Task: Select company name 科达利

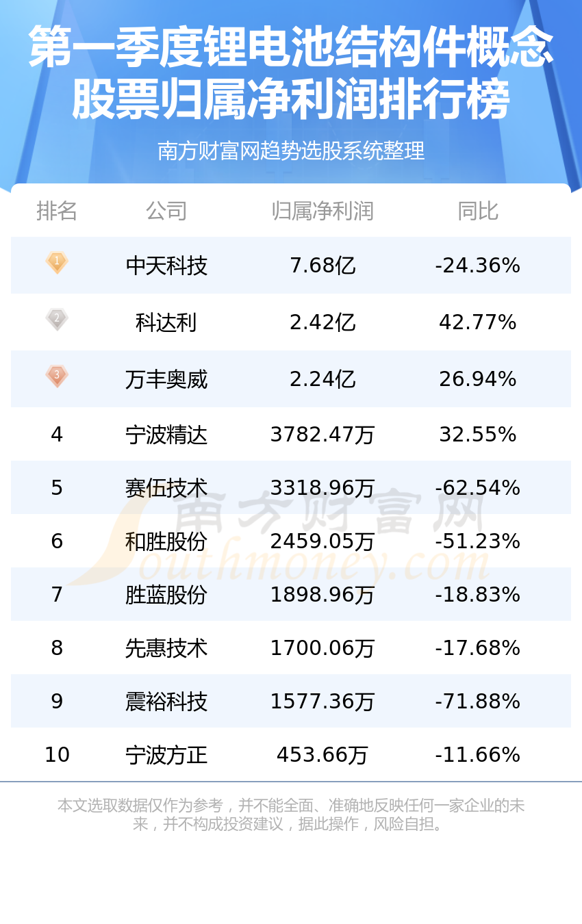Action: [x=166, y=322]
